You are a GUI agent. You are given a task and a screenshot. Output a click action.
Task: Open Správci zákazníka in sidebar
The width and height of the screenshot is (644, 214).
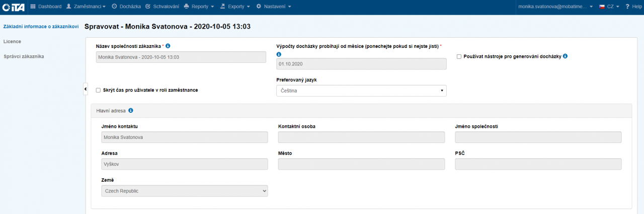pos(23,56)
